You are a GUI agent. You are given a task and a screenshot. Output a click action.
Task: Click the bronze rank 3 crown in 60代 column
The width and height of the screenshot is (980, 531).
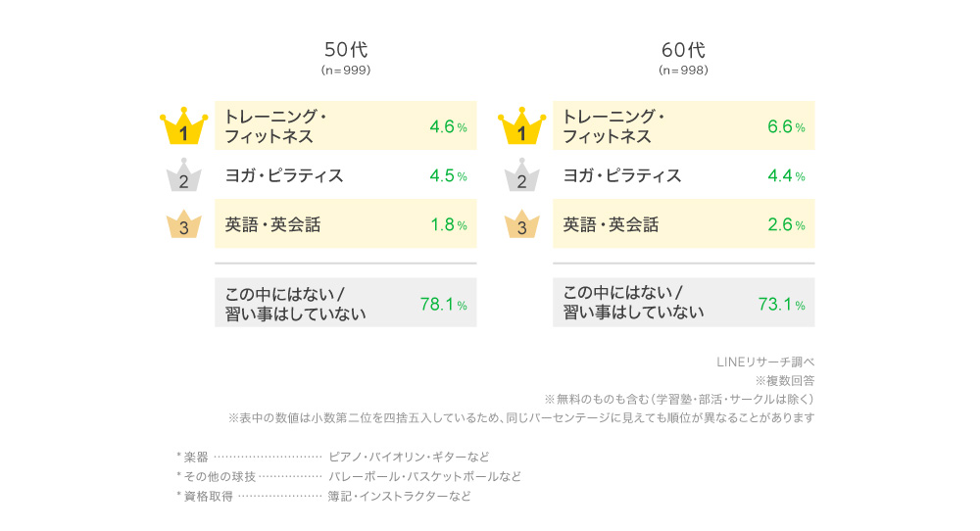coord(522,224)
